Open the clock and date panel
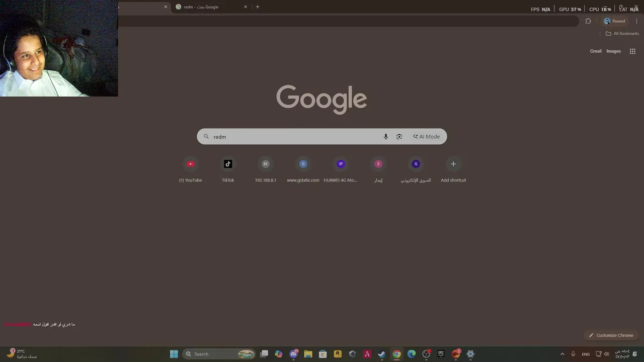This screenshot has width=644, height=362. (x=622, y=354)
